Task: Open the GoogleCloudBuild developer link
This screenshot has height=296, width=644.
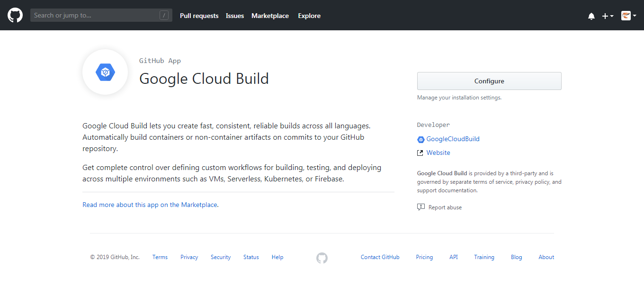Action: tap(453, 139)
